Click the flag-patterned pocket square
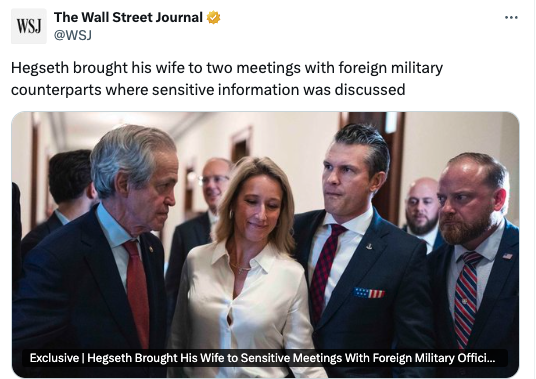 tap(370, 293)
